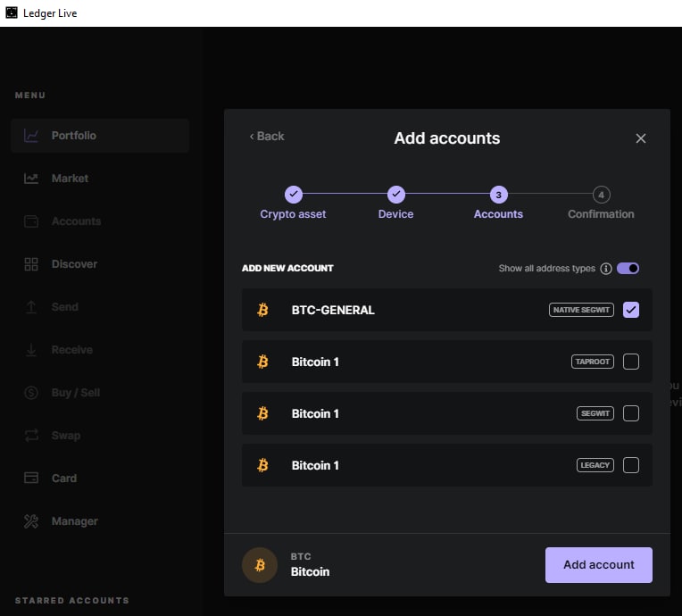682x616 pixels.
Task: Click the info icon beside address types
Action: 606,269
